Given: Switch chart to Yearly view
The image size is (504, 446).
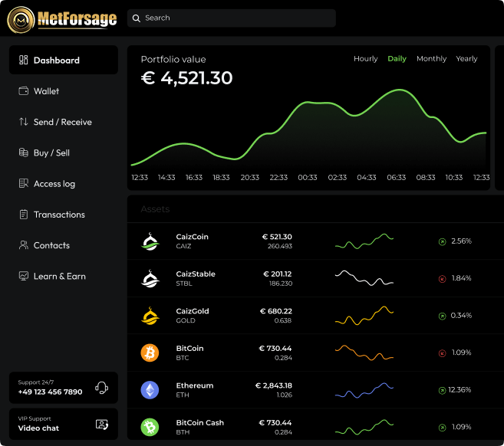Looking at the screenshot, I should pos(466,59).
